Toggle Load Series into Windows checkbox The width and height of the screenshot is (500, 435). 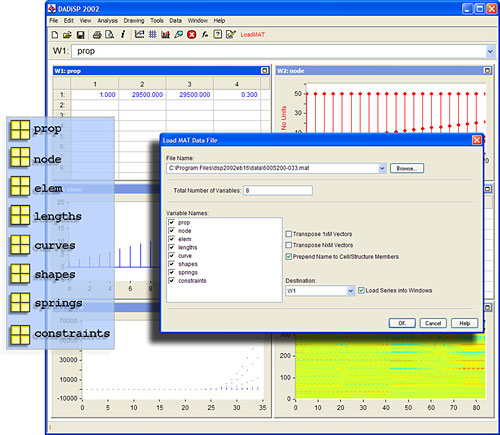click(x=361, y=291)
